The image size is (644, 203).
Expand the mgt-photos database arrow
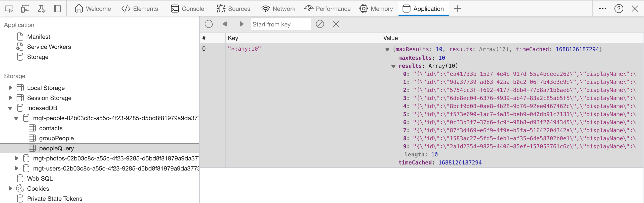(17, 158)
